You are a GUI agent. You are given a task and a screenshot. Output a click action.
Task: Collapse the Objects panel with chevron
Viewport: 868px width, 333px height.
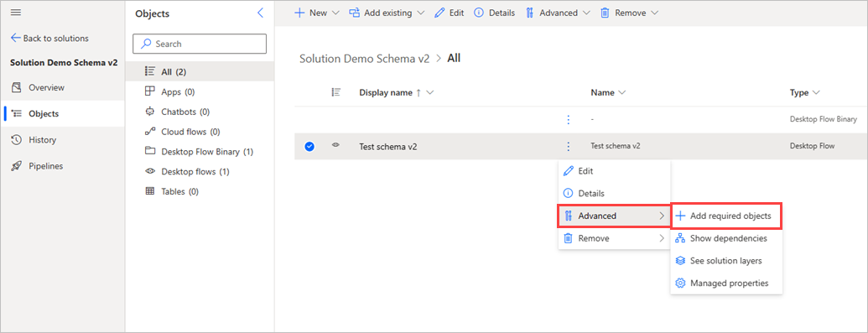tap(261, 13)
